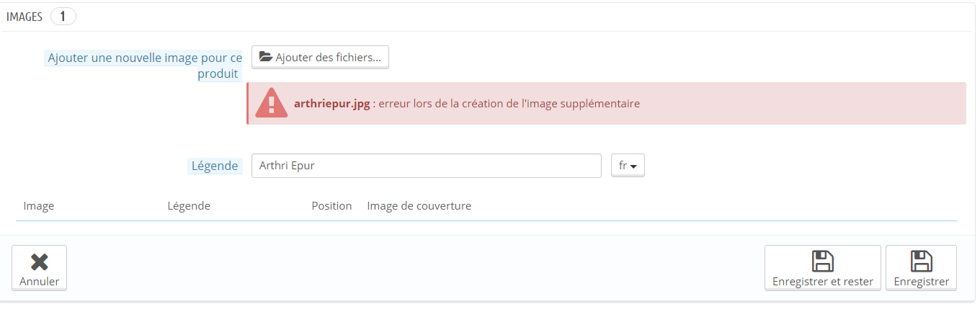Click the Ajouter une nouvelle image label

pyautogui.click(x=144, y=66)
